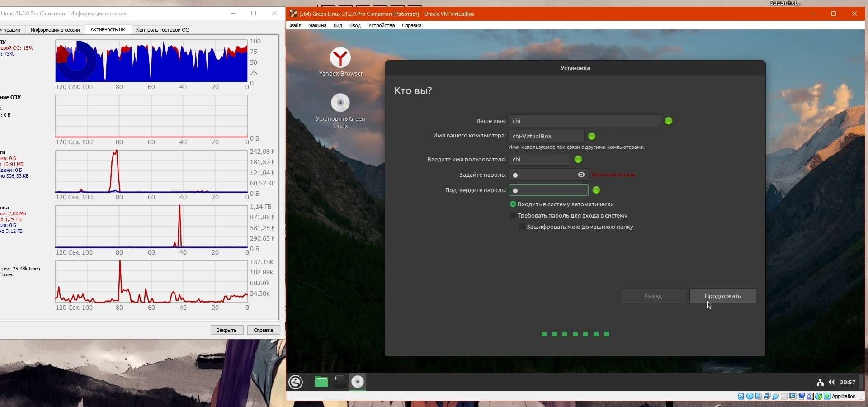This screenshot has height=407, width=868.
Task: Click the 'Ваше имя' field
Action: (585, 121)
